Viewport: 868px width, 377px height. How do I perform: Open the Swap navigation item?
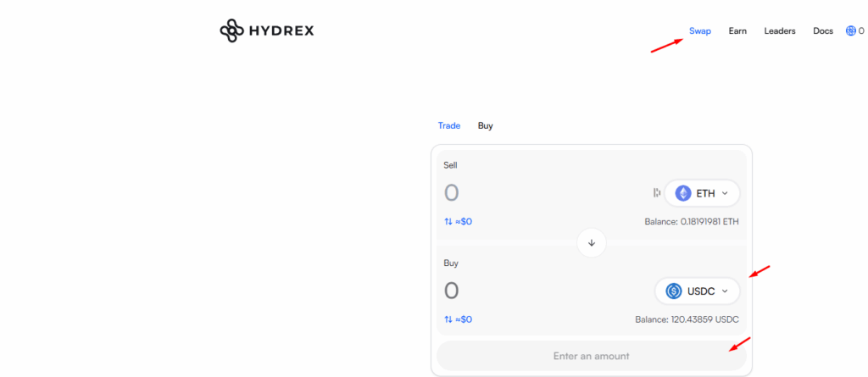(x=699, y=31)
